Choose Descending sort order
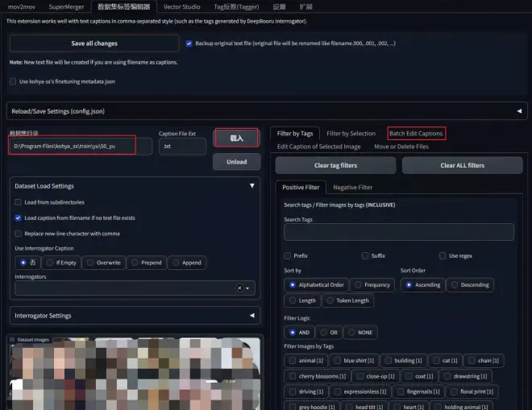532x410 pixels. (x=470, y=285)
